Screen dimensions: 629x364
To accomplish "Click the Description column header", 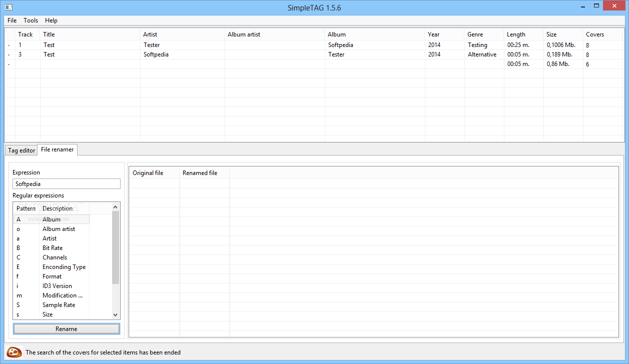I will pos(64,208).
